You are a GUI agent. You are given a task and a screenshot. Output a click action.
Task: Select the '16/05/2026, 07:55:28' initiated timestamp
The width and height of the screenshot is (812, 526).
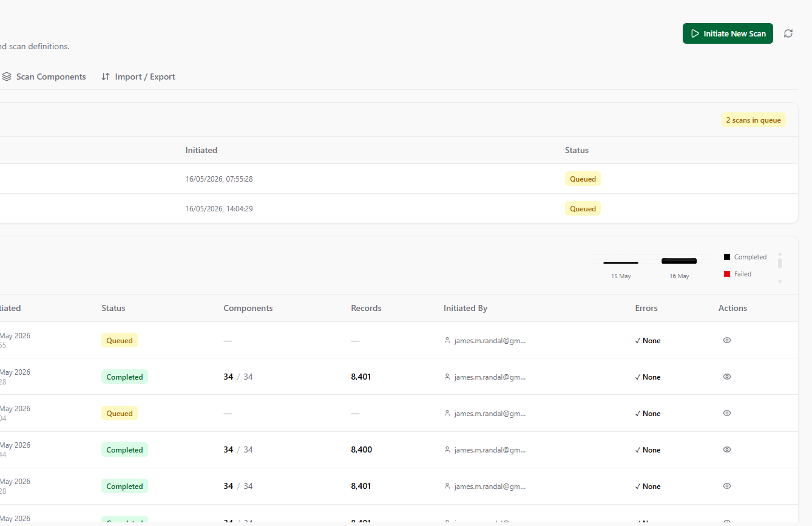[219, 179]
